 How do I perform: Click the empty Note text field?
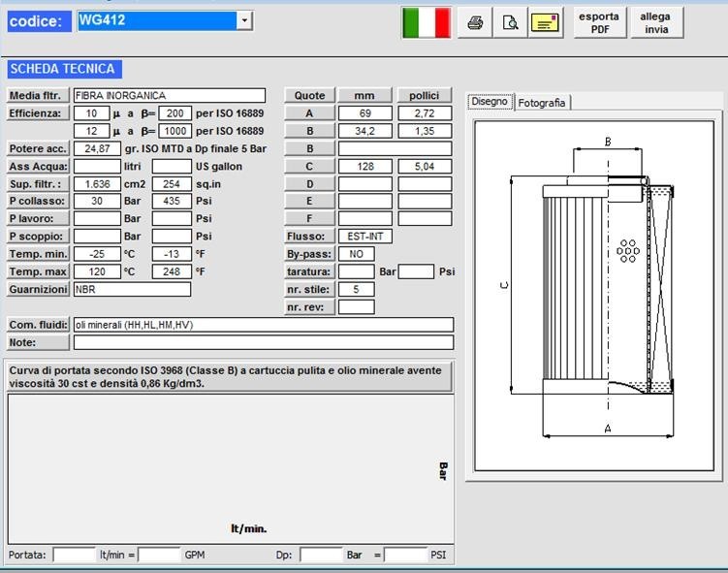click(263, 342)
